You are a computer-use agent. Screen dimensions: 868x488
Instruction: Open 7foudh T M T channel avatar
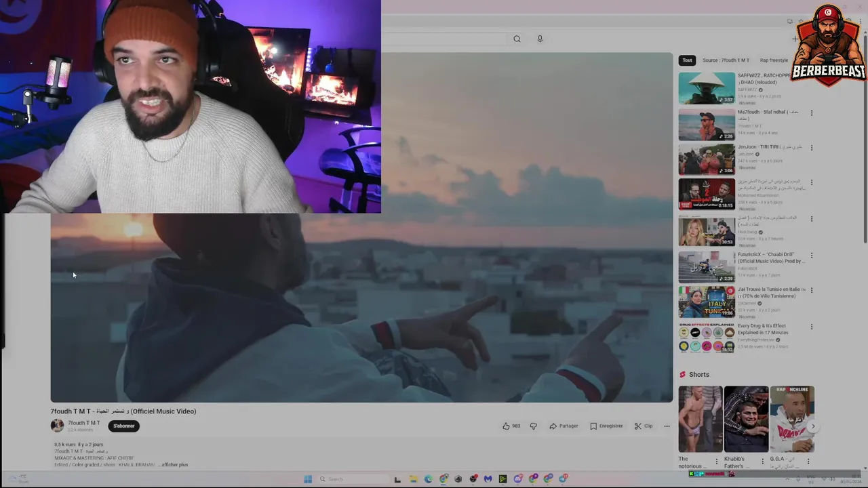point(57,426)
